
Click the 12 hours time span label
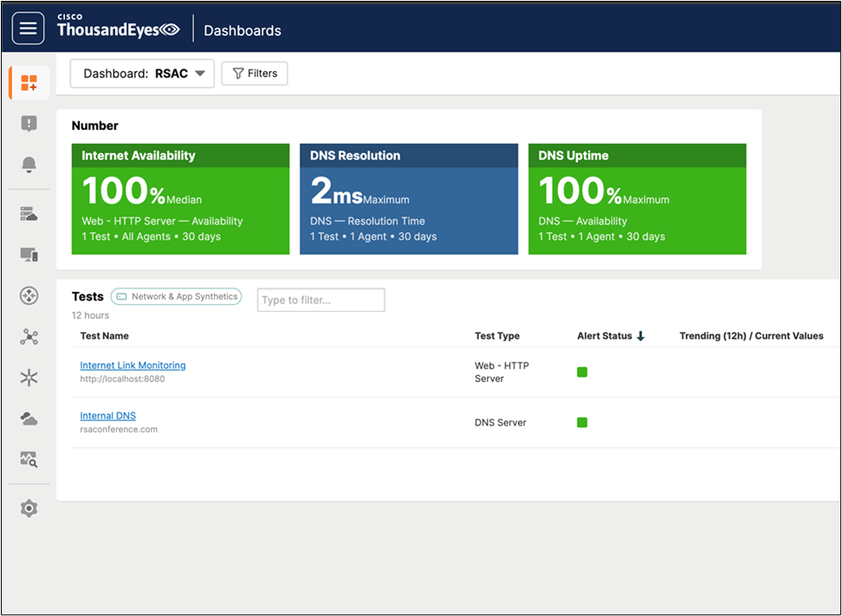[x=90, y=315]
